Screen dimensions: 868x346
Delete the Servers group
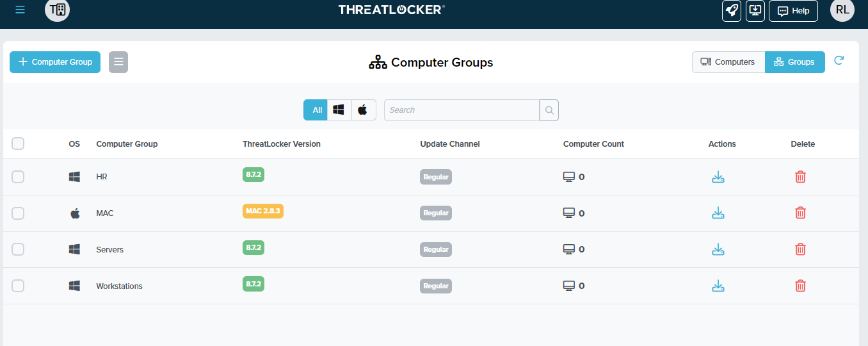(800, 249)
